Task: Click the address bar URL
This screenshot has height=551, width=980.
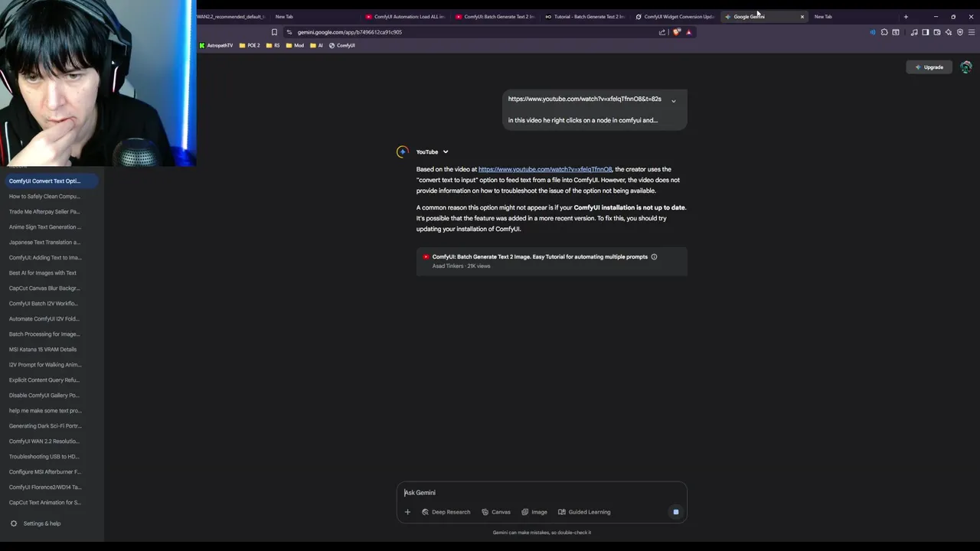Action: click(x=350, y=32)
